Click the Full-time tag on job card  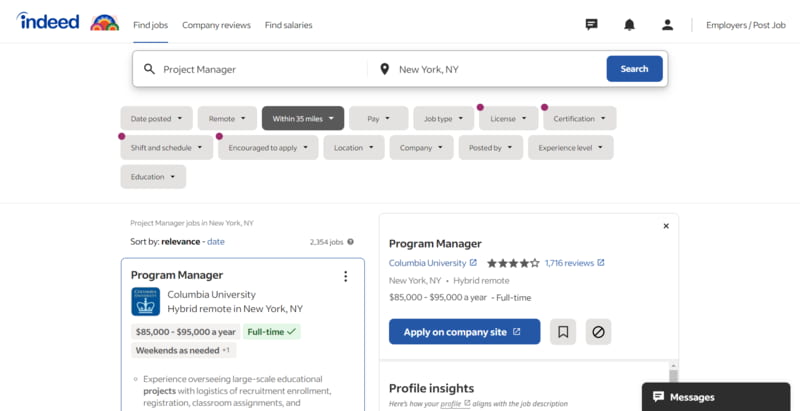tap(271, 332)
